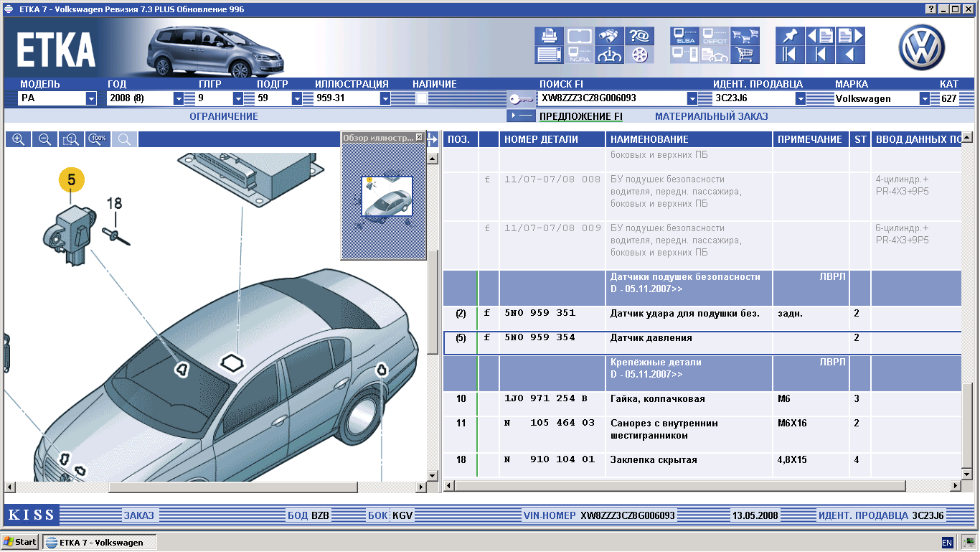The height and width of the screenshot is (552, 980).
Task: Select the ПРЕДЛОЖЕНИЕ FI tab
Action: 580,116
